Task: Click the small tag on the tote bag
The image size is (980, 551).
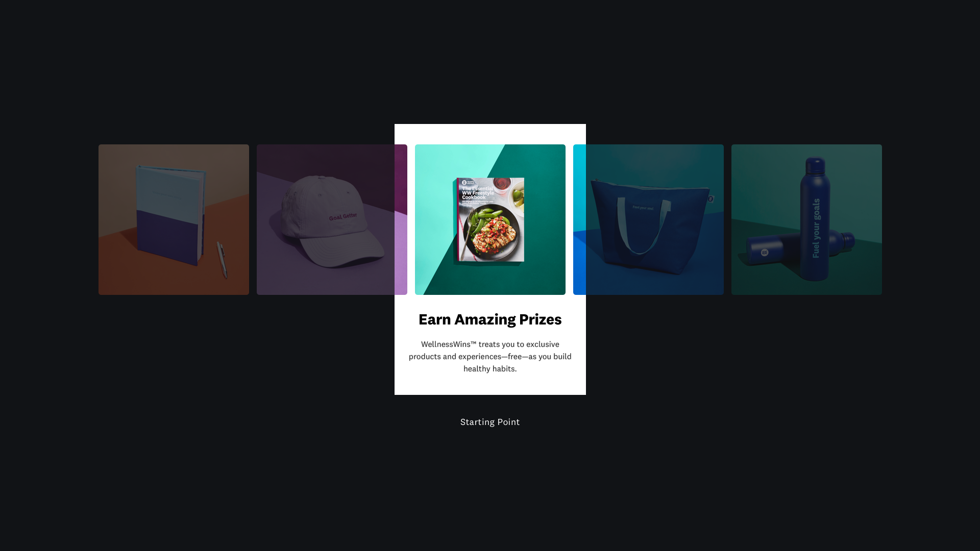Action: (710, 199)
